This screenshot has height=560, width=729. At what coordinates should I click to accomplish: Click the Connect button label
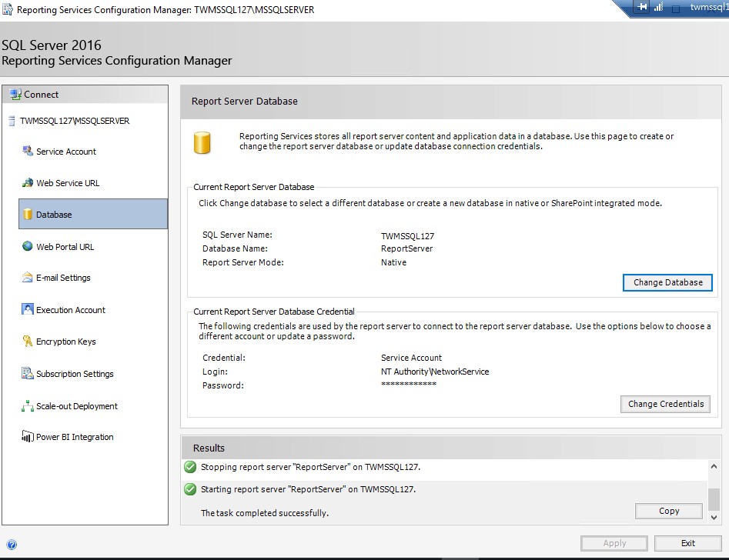(x=41, y=95)
